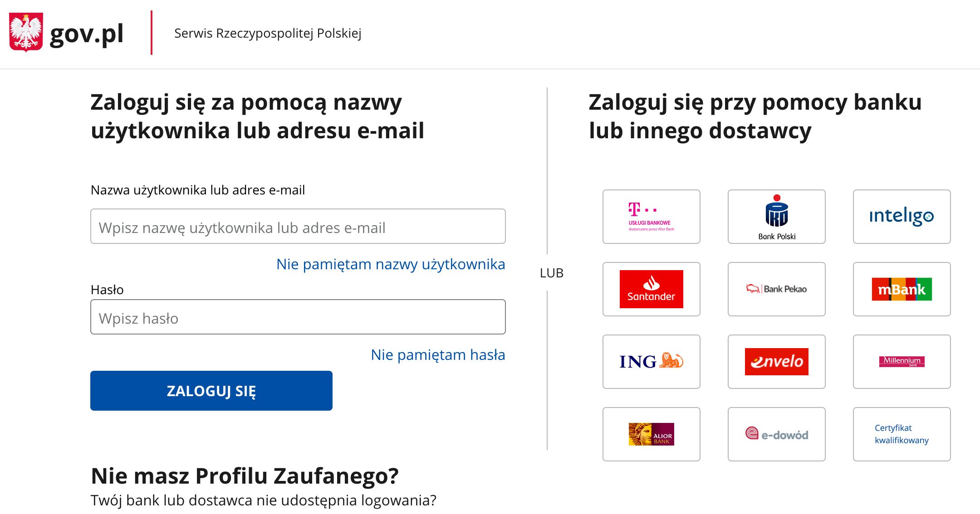Choose PKO Bank Polski as login provider
Viewport: 980px width, 514px height.
[776, 217]
